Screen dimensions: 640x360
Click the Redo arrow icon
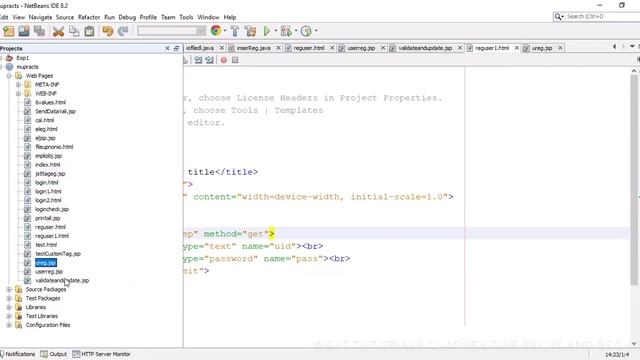[123, 31]
